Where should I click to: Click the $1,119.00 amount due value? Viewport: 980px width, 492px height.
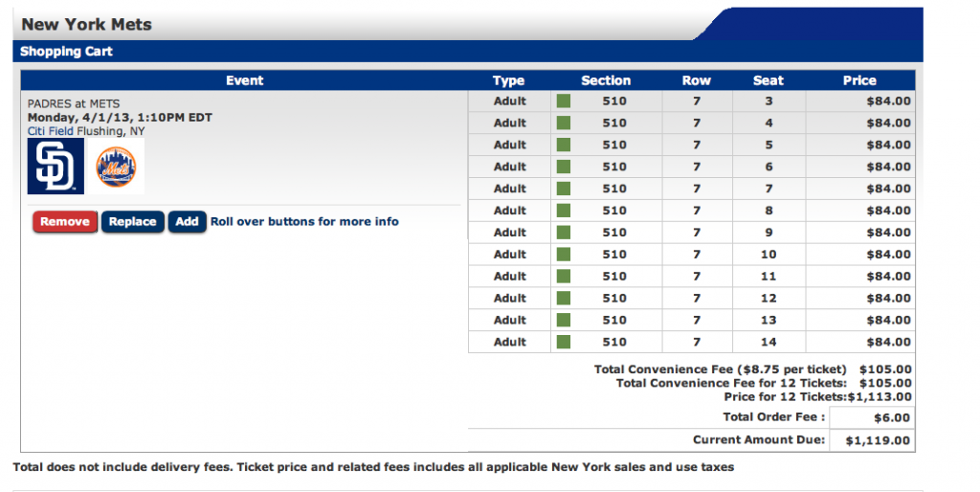pos(878,440)
